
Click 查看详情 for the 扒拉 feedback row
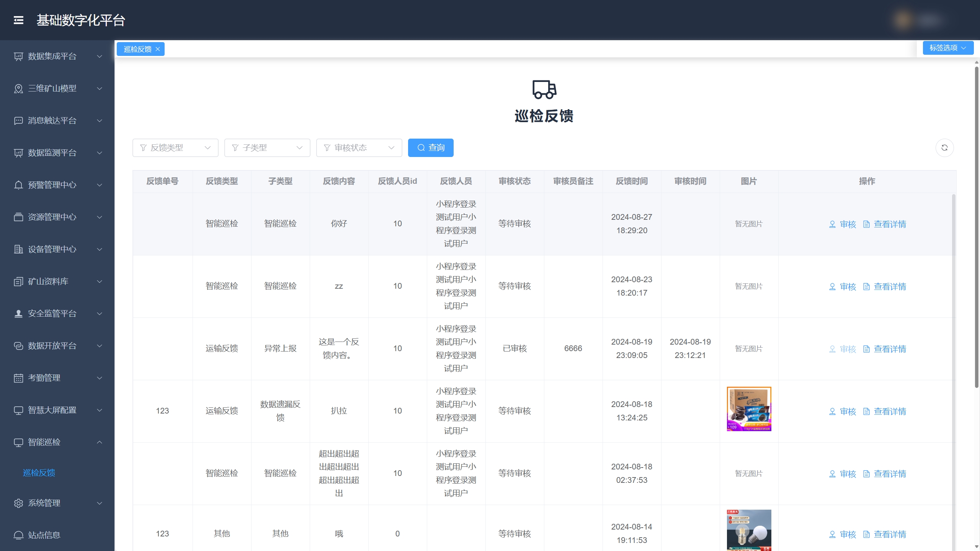pos(885,412)
